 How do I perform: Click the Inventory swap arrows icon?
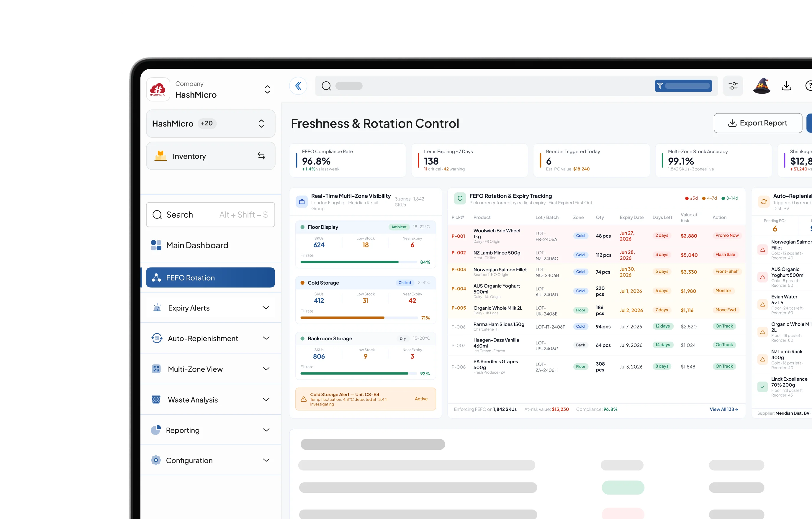tap(261, 156)
